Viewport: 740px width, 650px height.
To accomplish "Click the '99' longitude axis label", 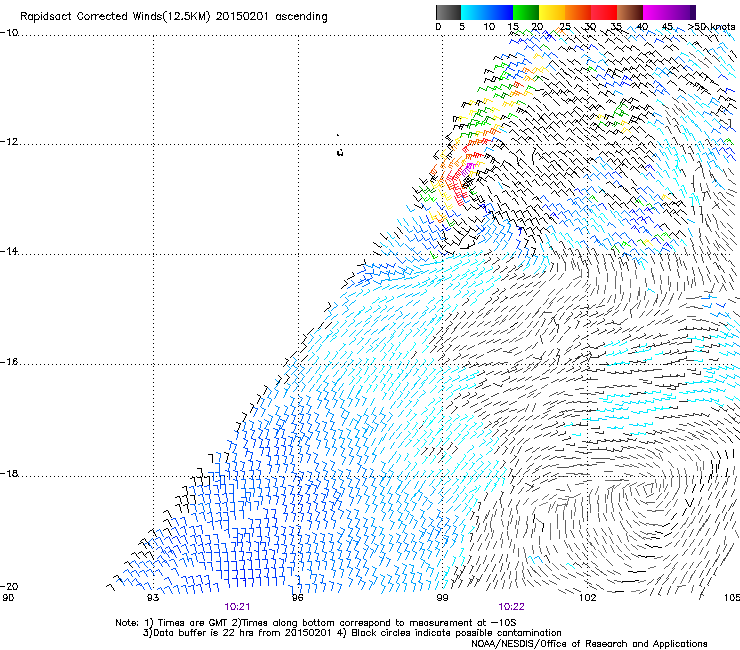I will pyautogui.click(x=442, y=598).
